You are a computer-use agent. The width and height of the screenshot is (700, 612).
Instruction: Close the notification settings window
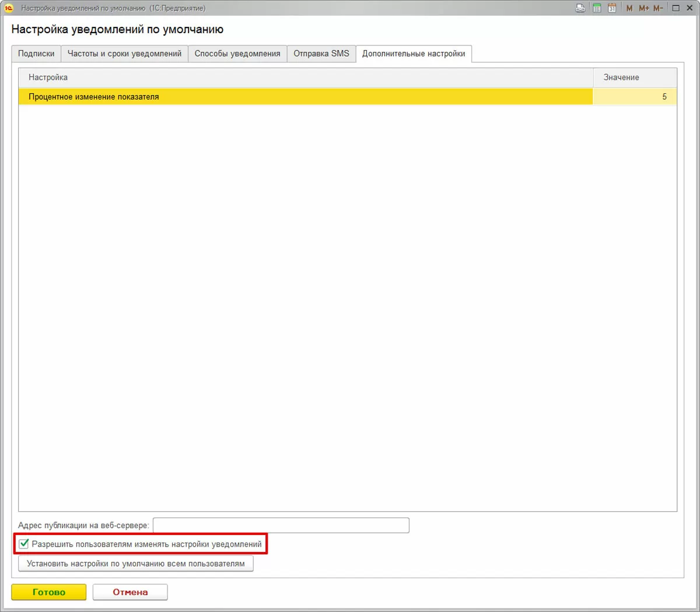pyautogui.click(x=689, y=8)
